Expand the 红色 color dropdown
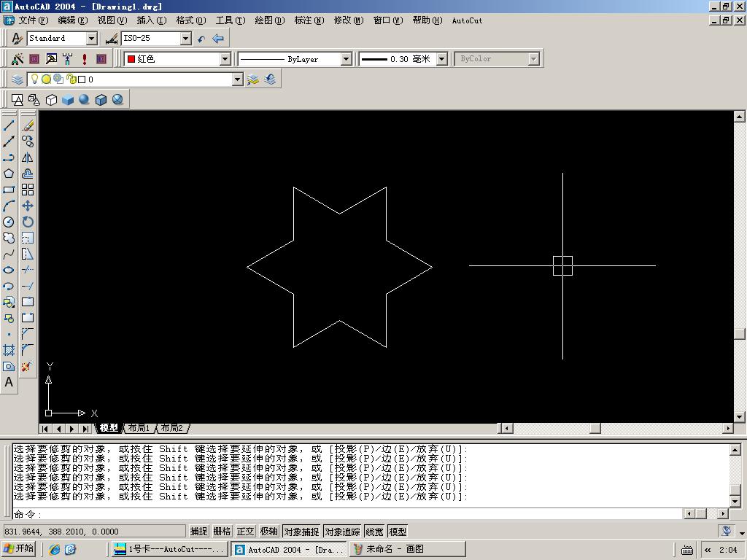 [225, 59]
